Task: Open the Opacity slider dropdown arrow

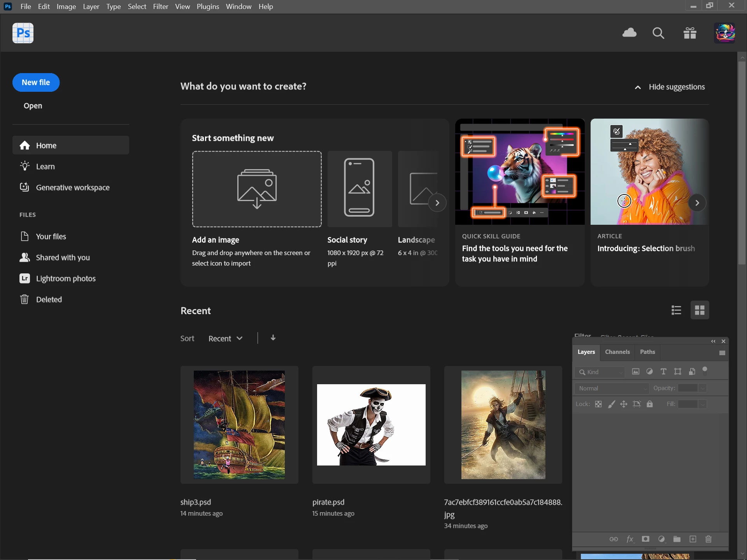Action: pos(703,388)
